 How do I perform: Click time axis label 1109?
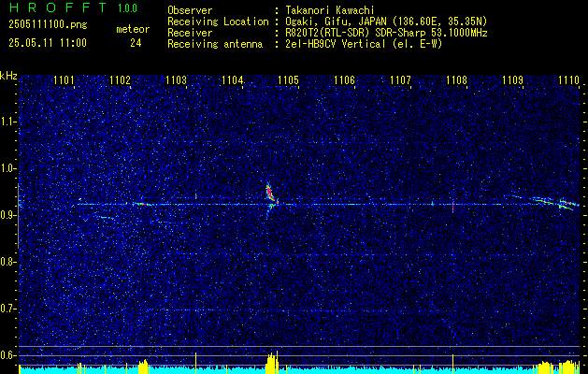point(512,79)
